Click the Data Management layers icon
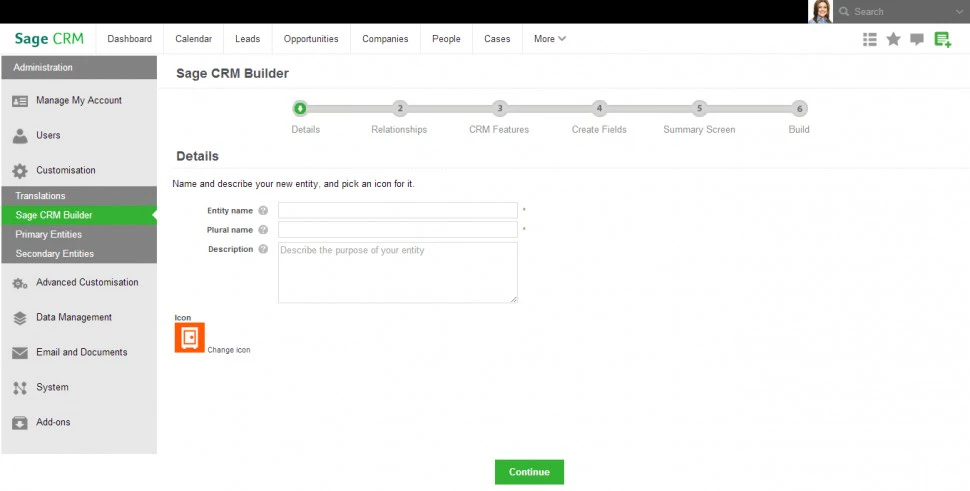970x491 pixels. point(20,318)
